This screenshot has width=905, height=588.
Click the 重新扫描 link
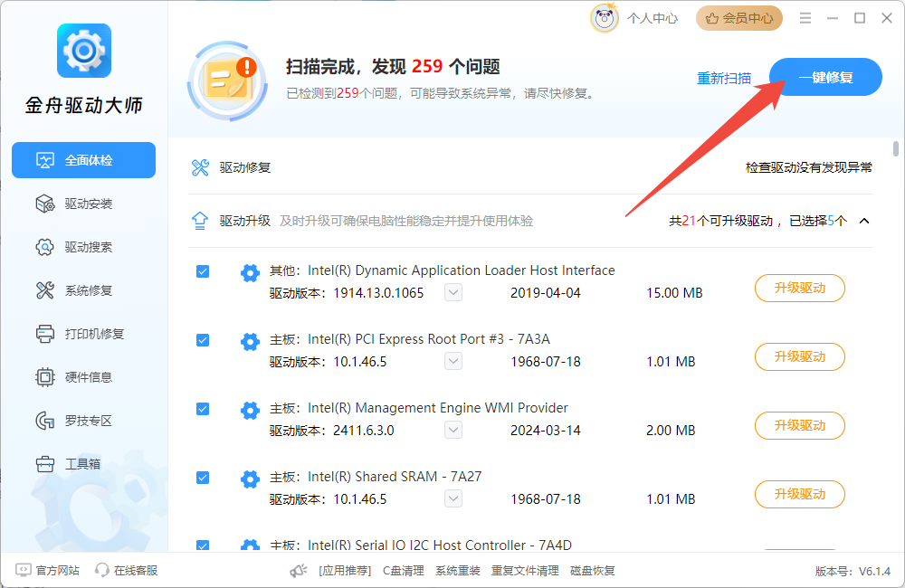click(x=723, y=78)
